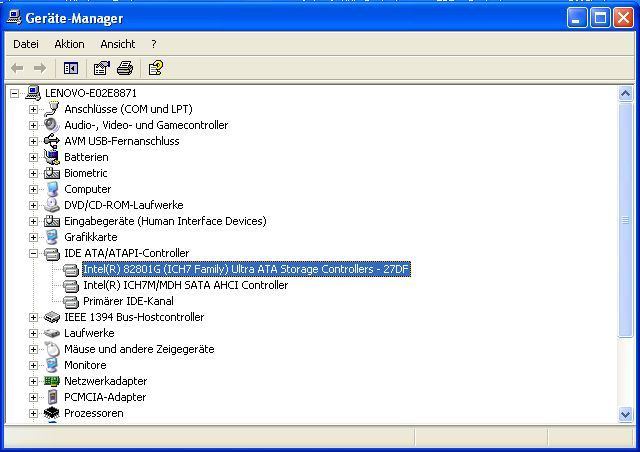
Task: Select the PCMCIA-Adapter tree entry
Action: pos(105,397)
